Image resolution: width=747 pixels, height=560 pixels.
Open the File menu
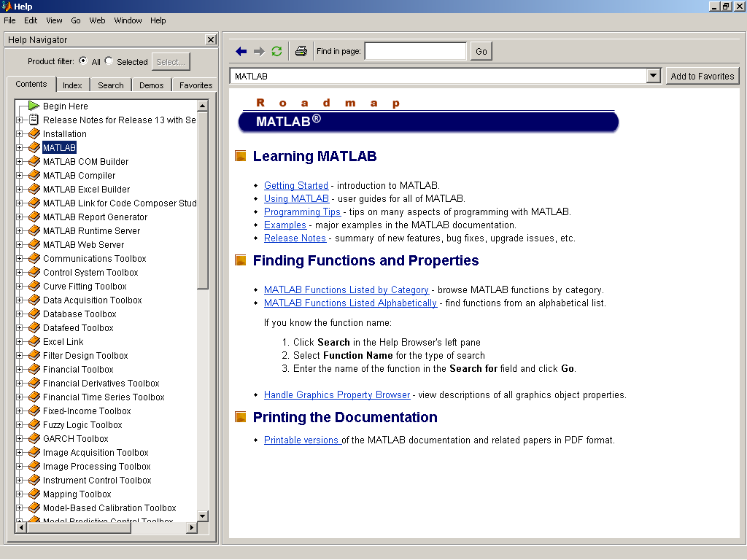click(9, 20)
